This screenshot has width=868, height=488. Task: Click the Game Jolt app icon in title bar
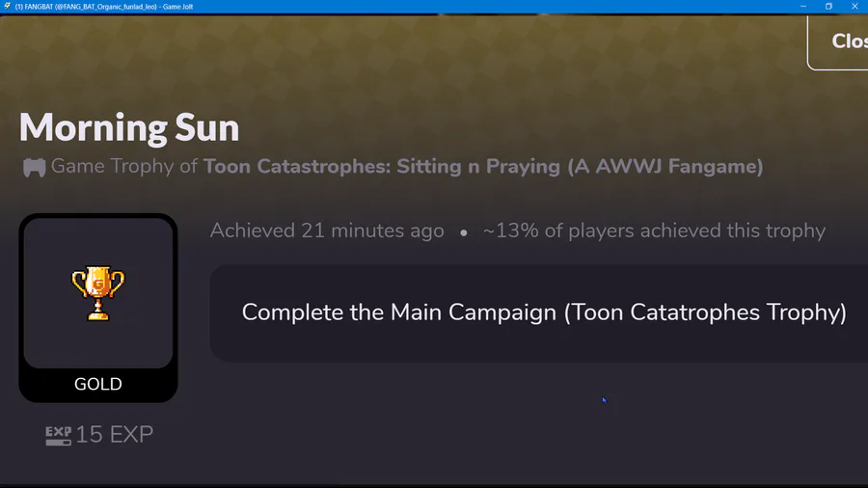[x=8, y=6]
